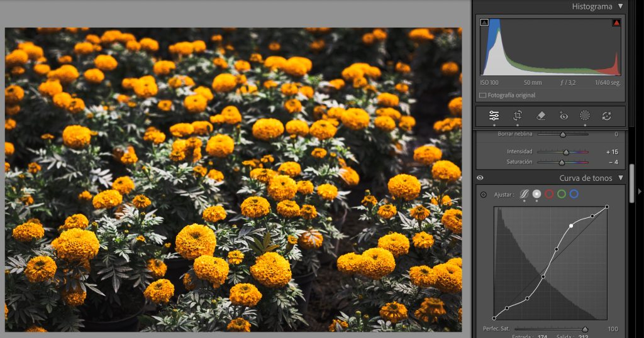The width and height of the screenshot is (644, 338).
Task: Select the Crop overlay tool
Action: point(518,116)
